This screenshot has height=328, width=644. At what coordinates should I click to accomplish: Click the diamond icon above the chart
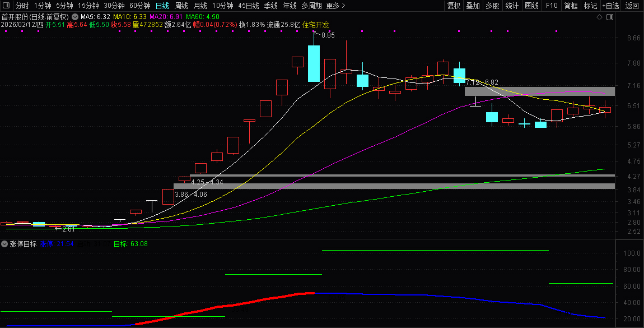599,17
